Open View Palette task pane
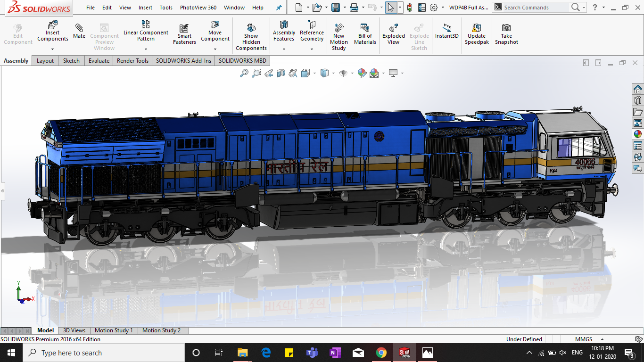The height and width of the screenshot is (362, 644). pos(638,123)
